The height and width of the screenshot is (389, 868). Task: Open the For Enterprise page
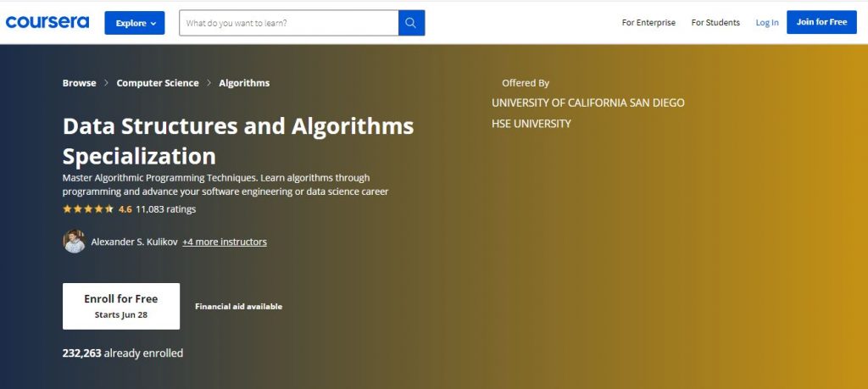[648, 23]
